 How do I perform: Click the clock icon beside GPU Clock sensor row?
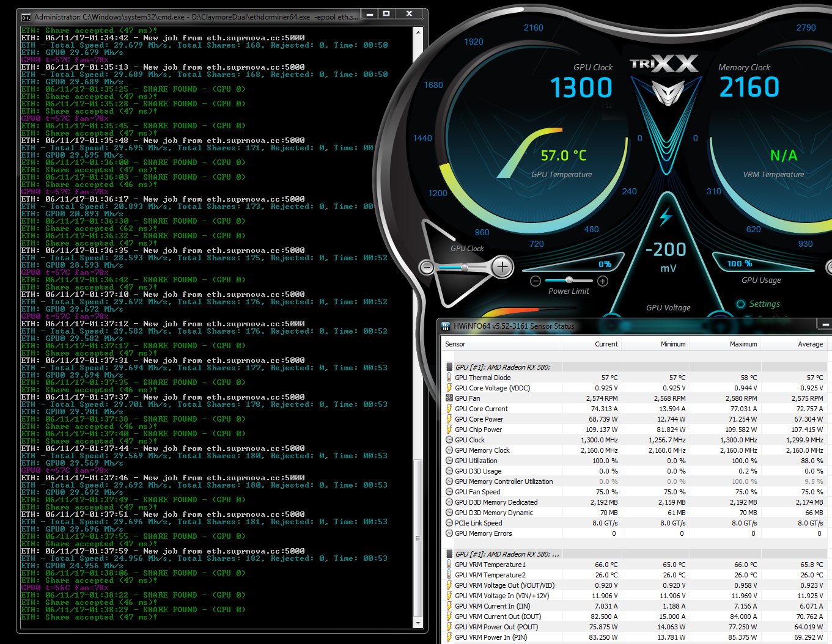(449, 440)
